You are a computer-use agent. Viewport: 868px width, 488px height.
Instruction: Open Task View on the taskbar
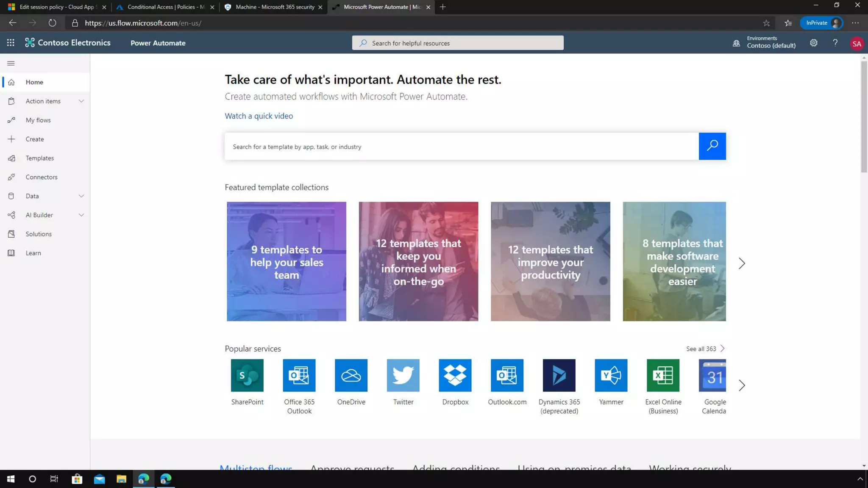click(54, 479)
